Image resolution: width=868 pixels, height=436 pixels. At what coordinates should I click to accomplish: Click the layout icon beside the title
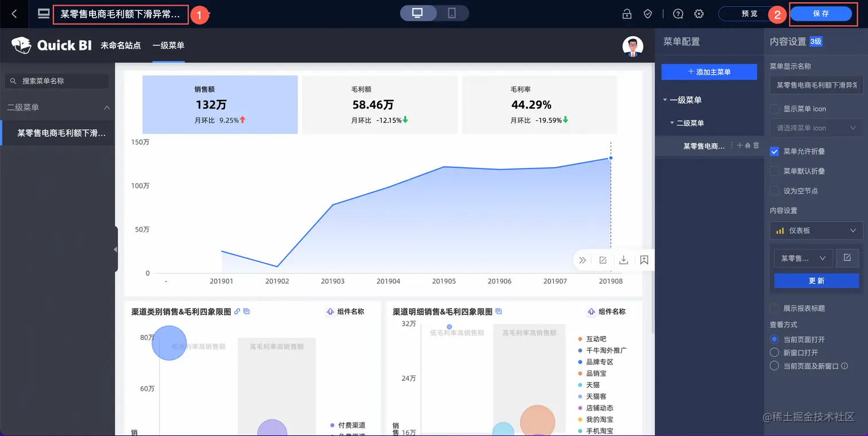click(44, 14)
